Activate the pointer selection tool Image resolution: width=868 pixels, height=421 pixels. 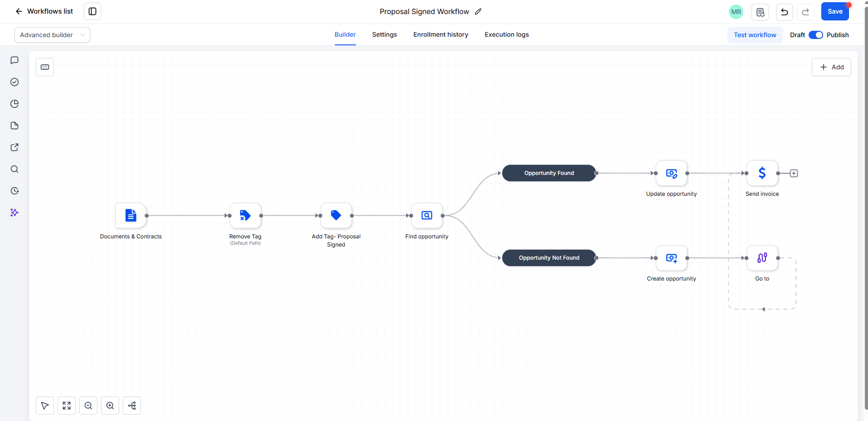45,406
